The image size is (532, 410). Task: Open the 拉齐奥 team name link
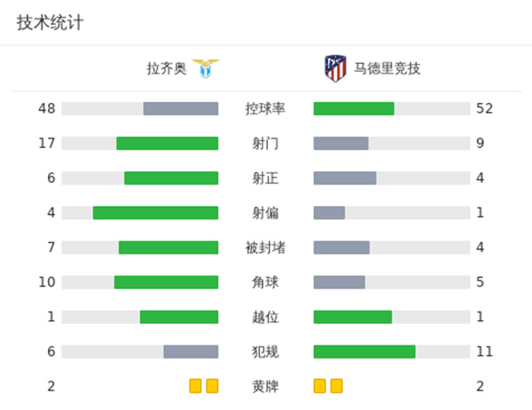(167, 68)
